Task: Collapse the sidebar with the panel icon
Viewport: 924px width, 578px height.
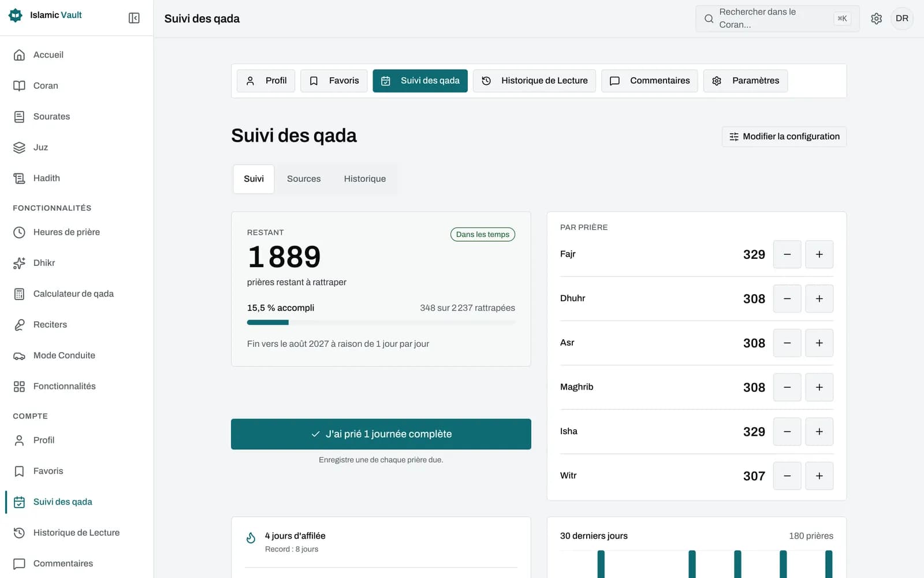Action: point(134,18)
